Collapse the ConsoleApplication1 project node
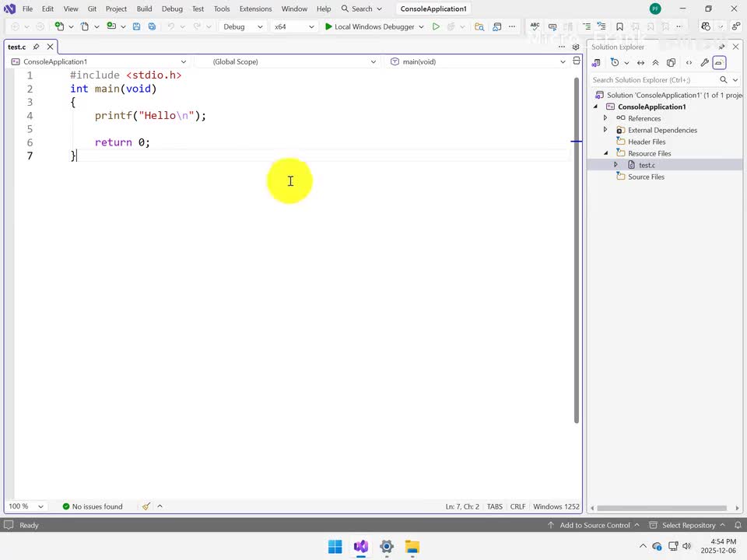Screen dimensions: 747x560 pyautogui.click(x=595, y=107)
